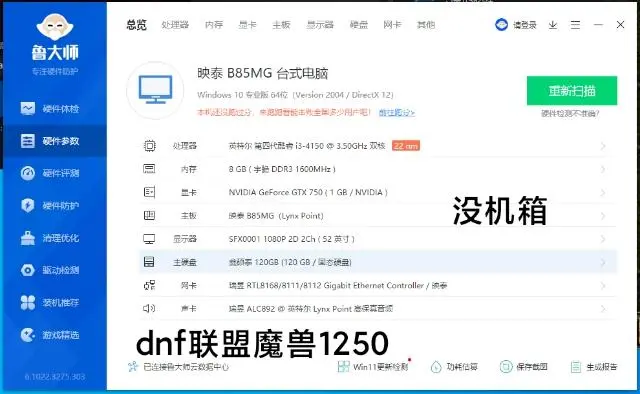Switch to the 网卡 tab

tap(392, 25)
